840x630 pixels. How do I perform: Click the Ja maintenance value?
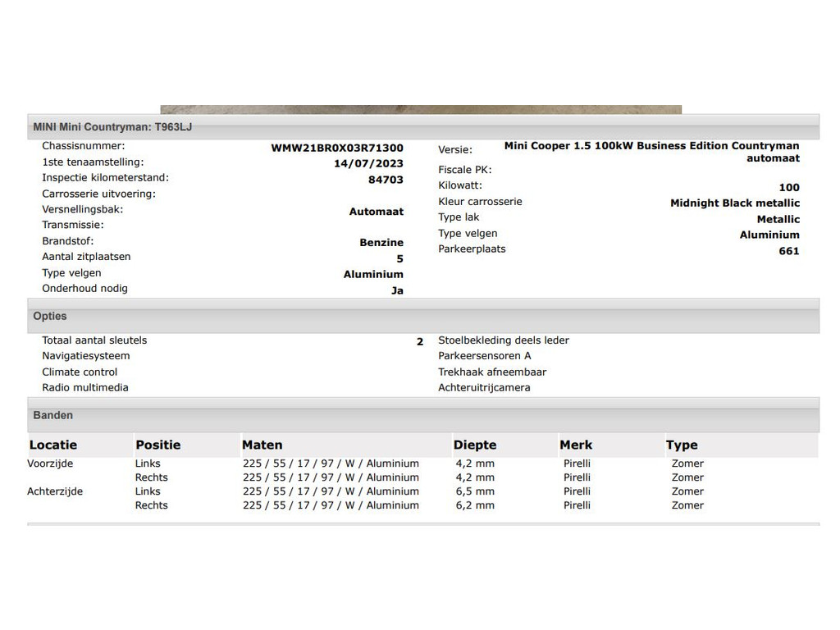click(x=397, y=290)
